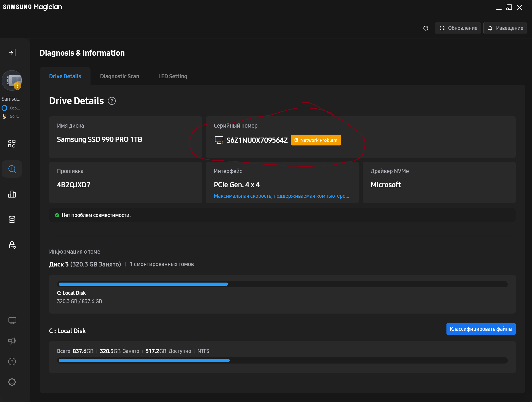Open the settings gear icon
Viewport: 532px width, 402px height.
pos(12,382)
